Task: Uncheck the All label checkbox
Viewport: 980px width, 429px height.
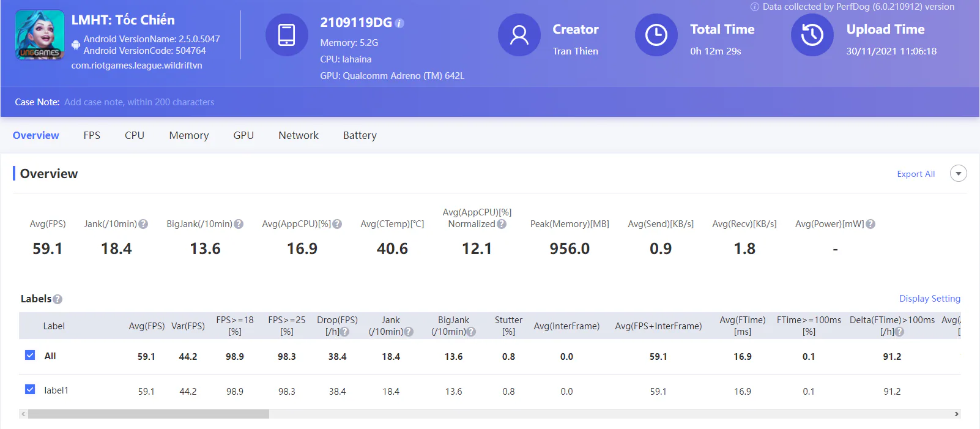Action: pos(30,355)
